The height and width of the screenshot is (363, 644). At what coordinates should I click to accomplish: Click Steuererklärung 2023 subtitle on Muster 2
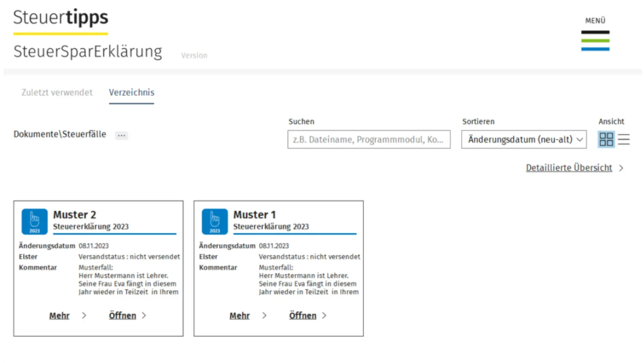click(x=91, y=227)
